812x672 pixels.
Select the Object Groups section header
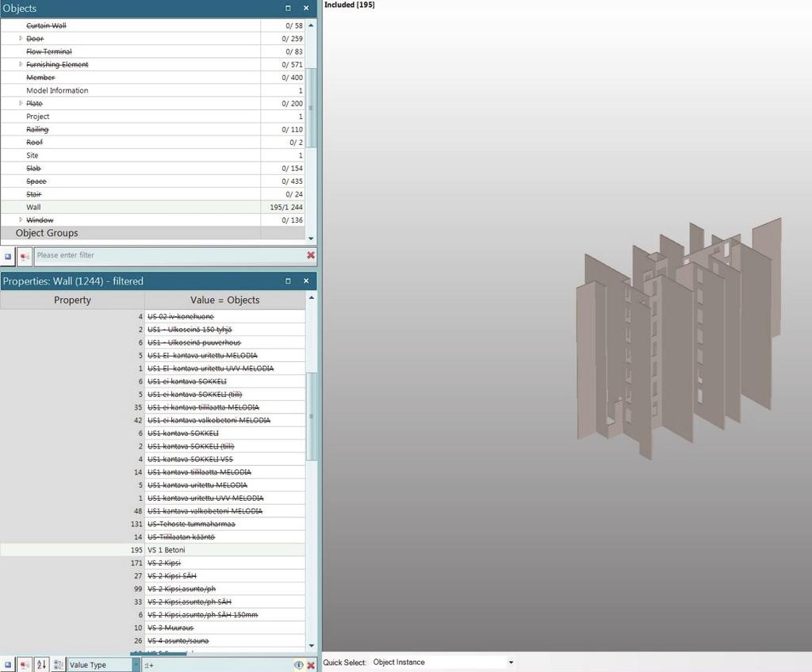pyautogui.click(x=153, y=233)
